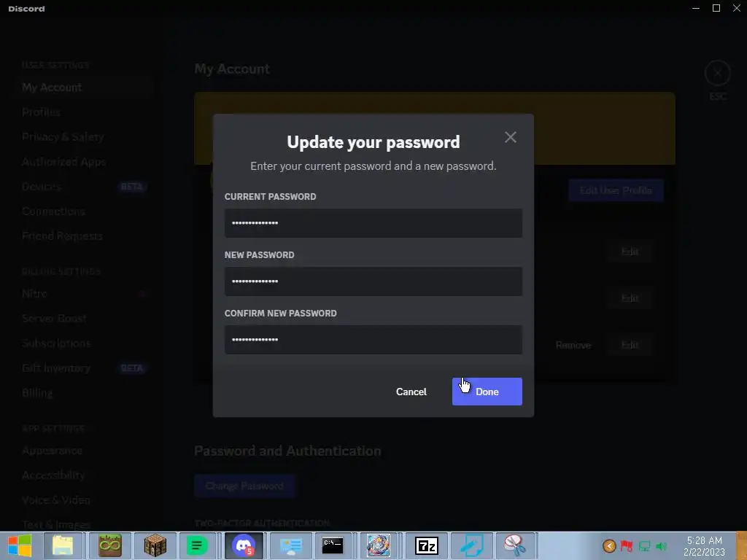Click the Confirm New Password field
Viewport: 747px width, 560px height.
(373, 340)
